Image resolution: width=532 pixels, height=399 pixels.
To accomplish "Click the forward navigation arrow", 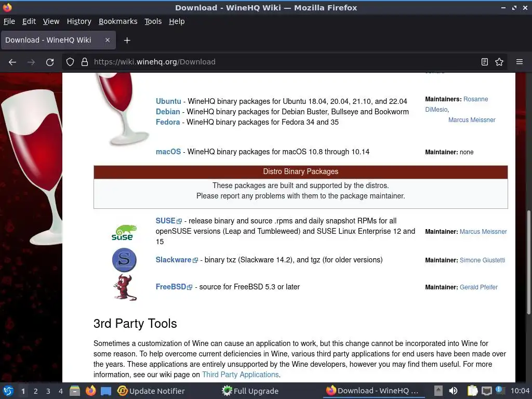I will coord(31,62).
